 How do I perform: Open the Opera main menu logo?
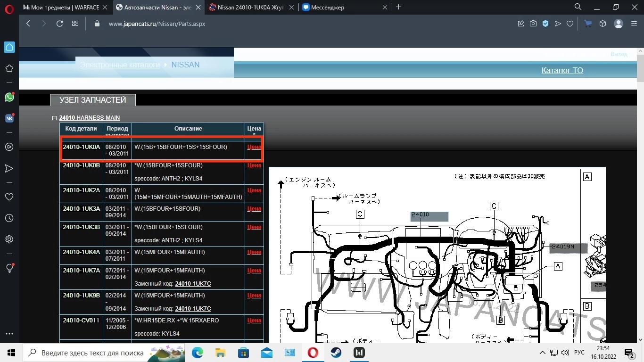point(9,9)
